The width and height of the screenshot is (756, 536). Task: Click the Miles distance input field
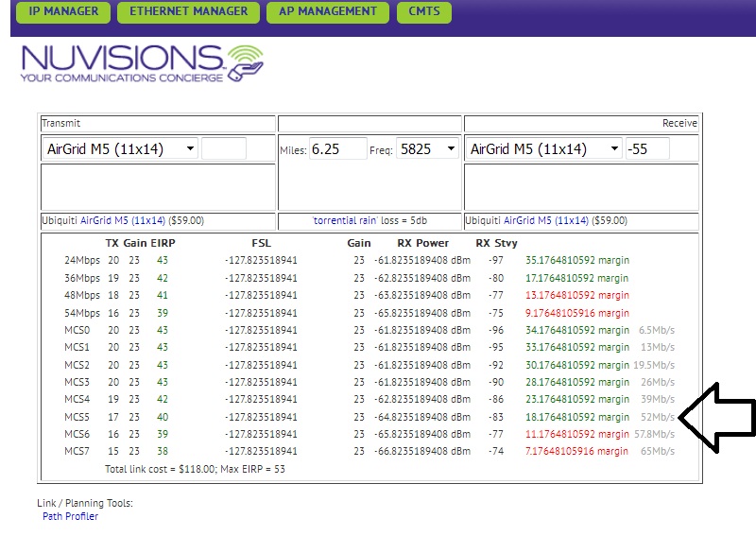coord(338,148)
